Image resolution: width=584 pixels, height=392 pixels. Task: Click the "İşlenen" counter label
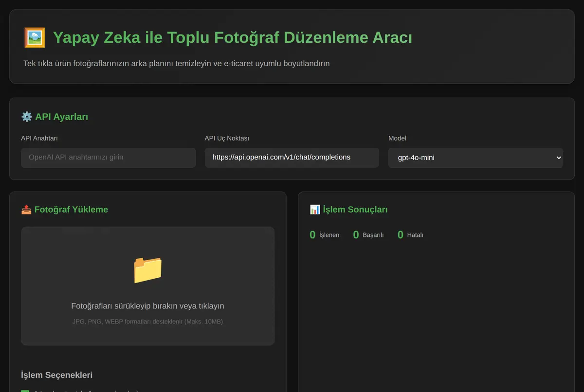[x=329, y=235]
